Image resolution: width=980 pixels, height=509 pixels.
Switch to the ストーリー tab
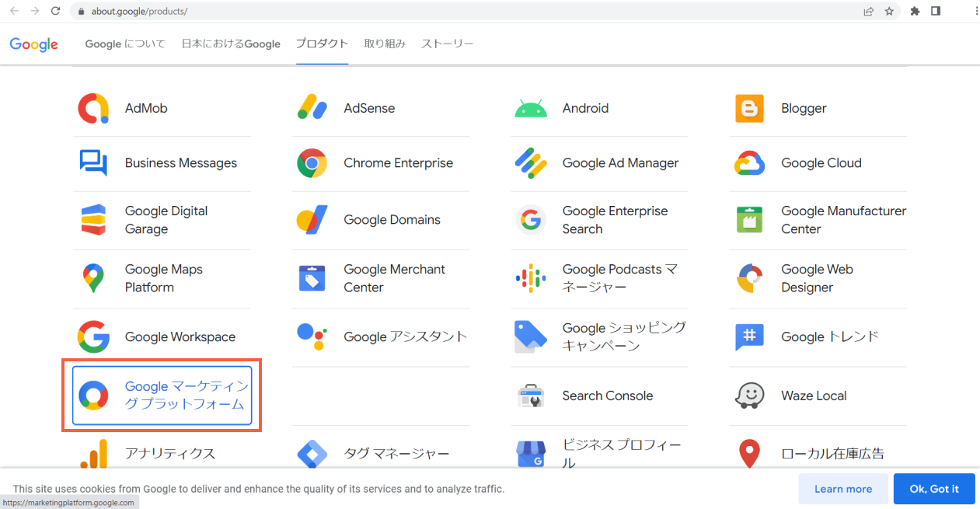[448, 44]
